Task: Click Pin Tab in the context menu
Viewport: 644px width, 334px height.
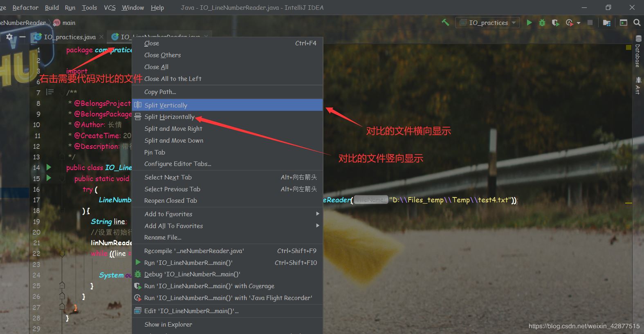Action: (x=227, y=152)
